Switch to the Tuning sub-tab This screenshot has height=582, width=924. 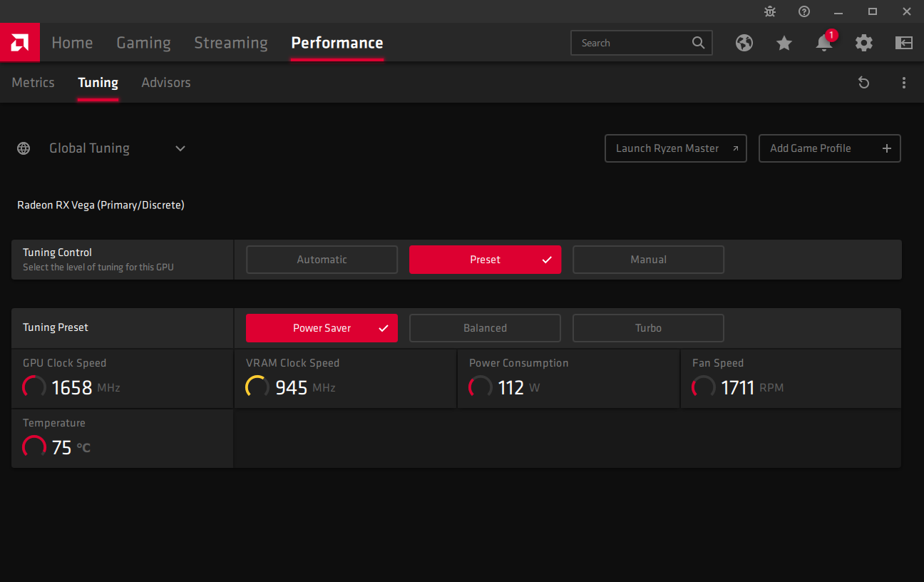tap(98, 83)
